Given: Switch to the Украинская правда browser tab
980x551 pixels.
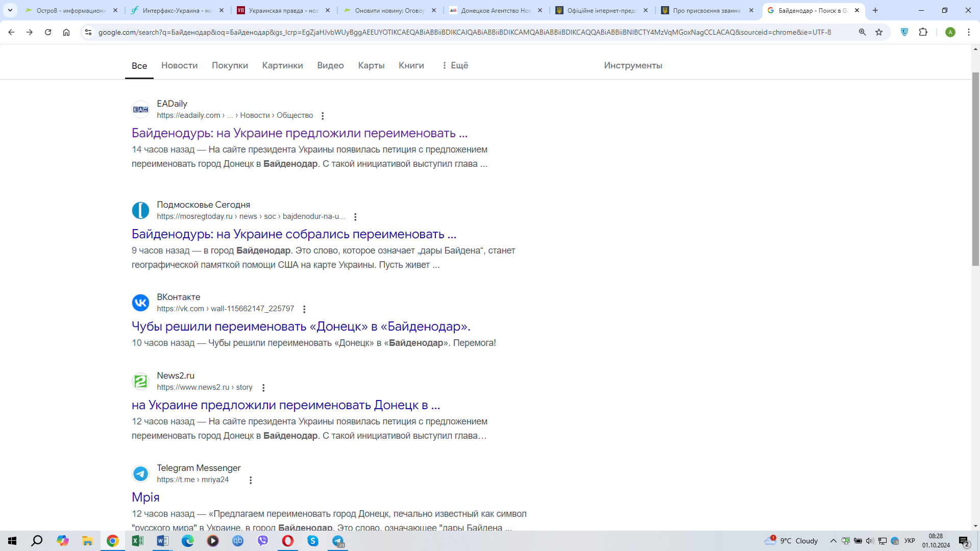Looking at the screenshot, I should pyautogui.click(x=282, y=10).
